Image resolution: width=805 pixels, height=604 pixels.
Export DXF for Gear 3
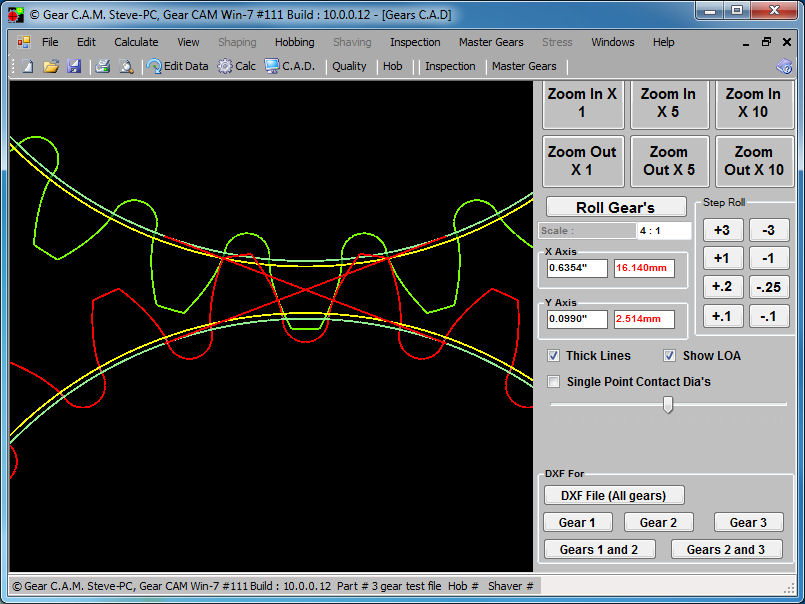(749, 522)
